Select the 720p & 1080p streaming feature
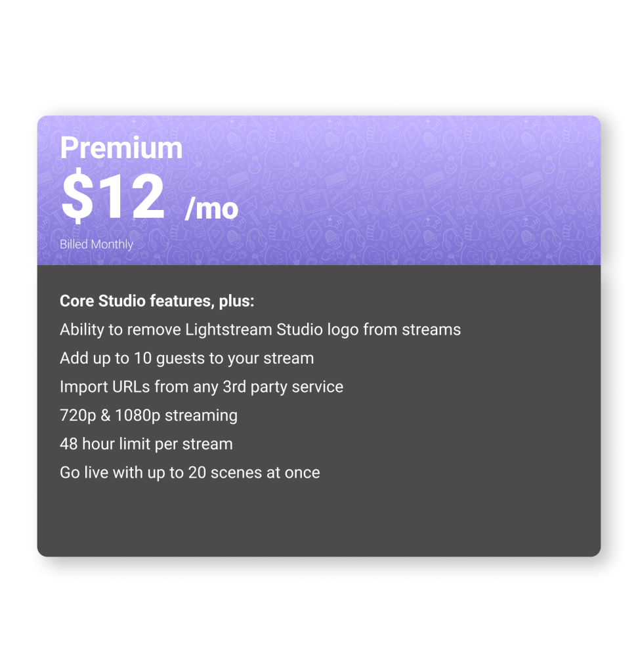 (148, 415)
